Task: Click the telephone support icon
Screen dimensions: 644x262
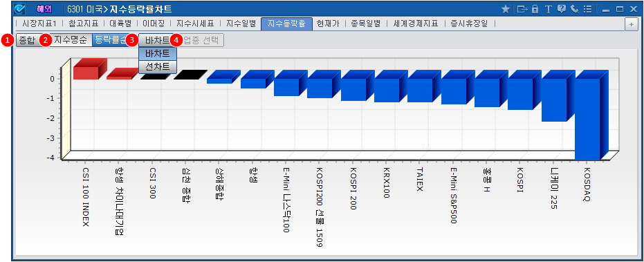Action: tap(575, 8)
